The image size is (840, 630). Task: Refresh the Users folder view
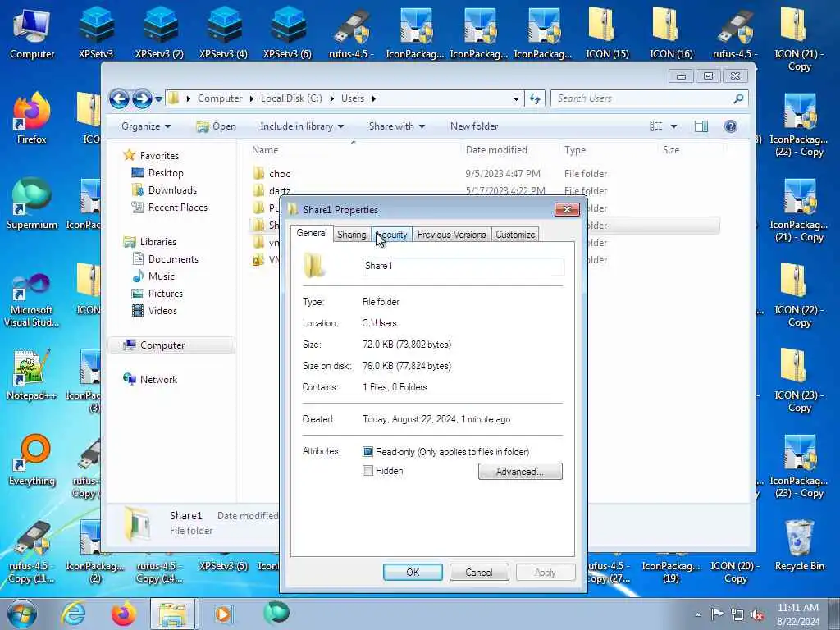[x=535, y=98]
